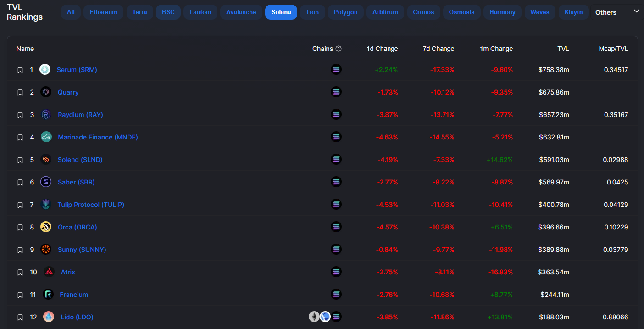Screen dimensions: 644x329
Task: Click the Orca logo icon
Action: (46, 227)
